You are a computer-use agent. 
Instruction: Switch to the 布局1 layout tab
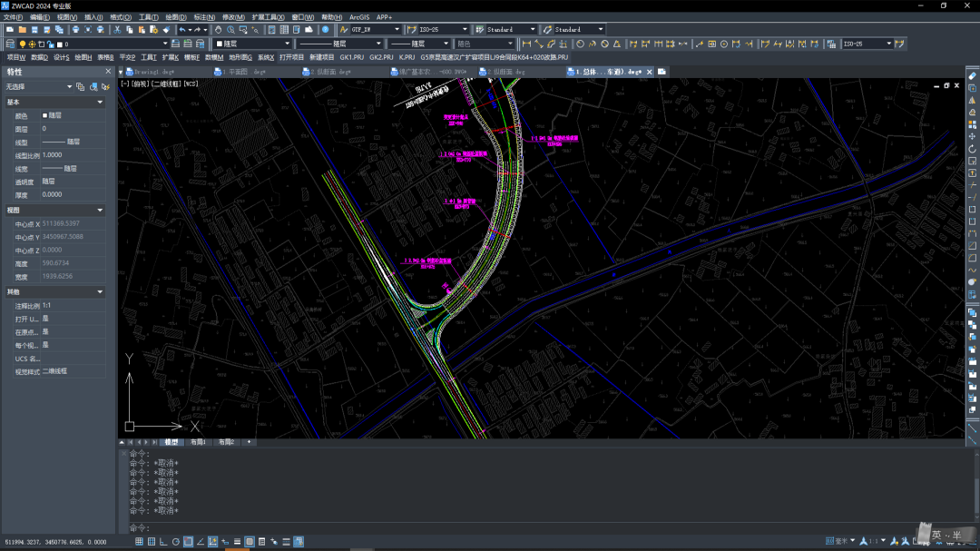pyautogui.click(x=198, y=442)
